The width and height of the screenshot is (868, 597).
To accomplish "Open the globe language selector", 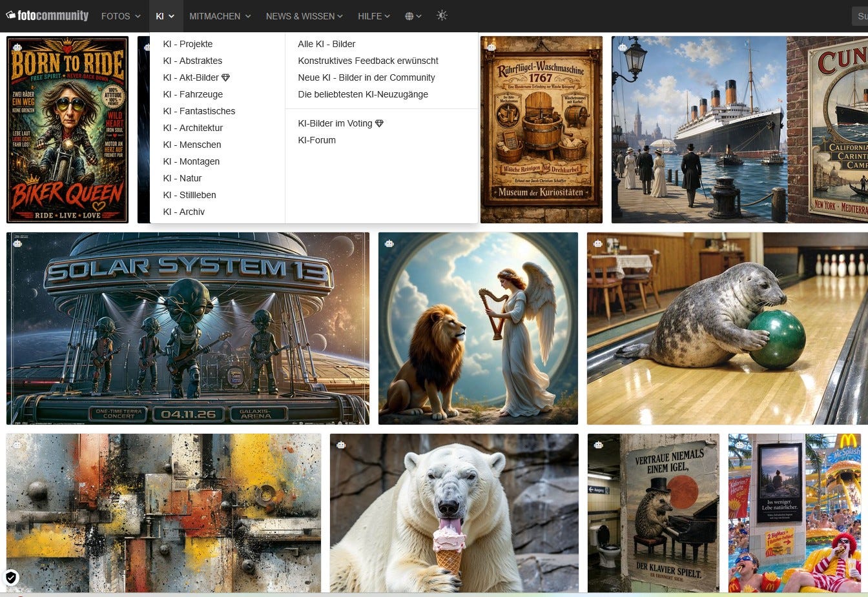I will click(x=413, y=16).
